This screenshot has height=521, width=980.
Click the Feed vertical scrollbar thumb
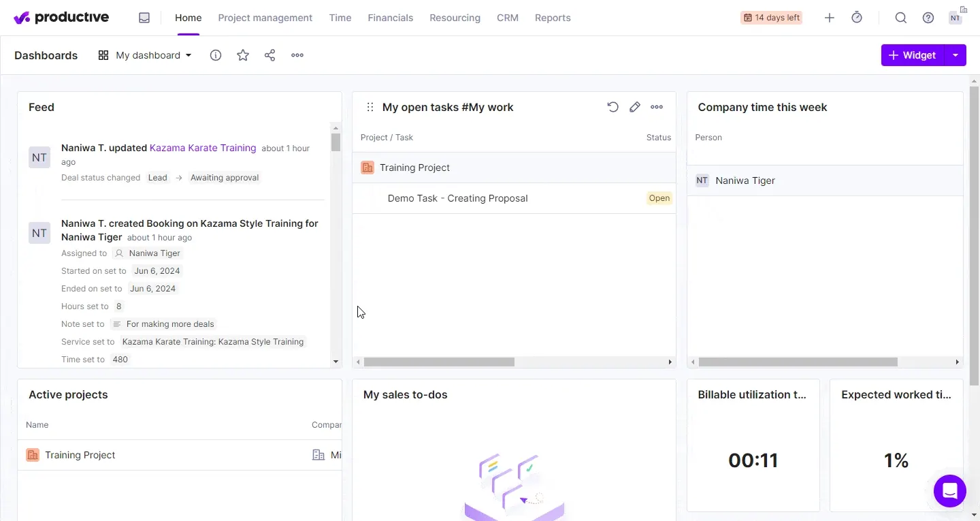(336, 142)
